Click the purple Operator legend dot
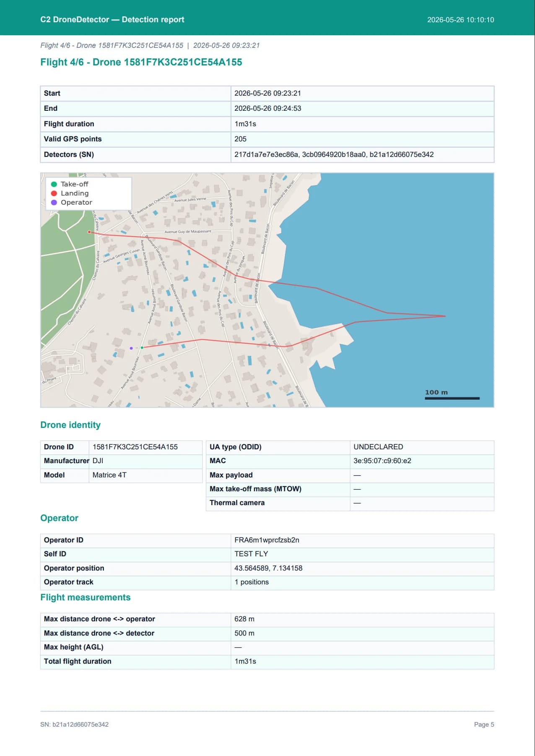Screen dimensions: 535x756 click(54, 202)
